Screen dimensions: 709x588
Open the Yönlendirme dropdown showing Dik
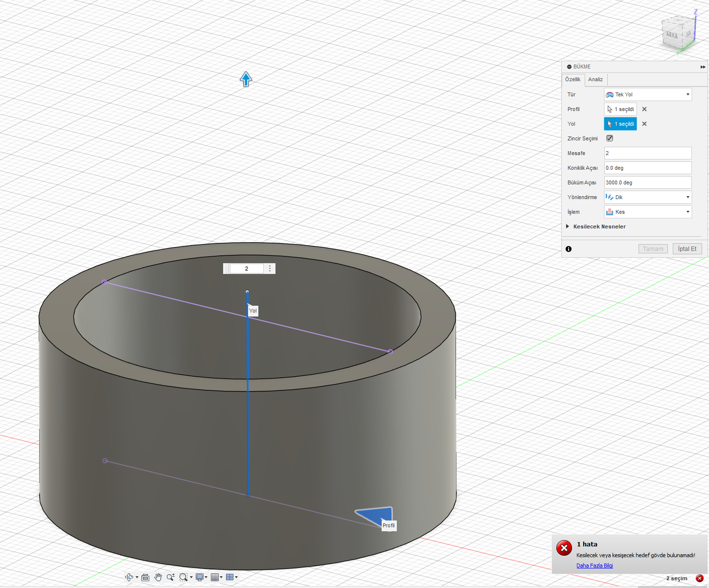point(648,197)
